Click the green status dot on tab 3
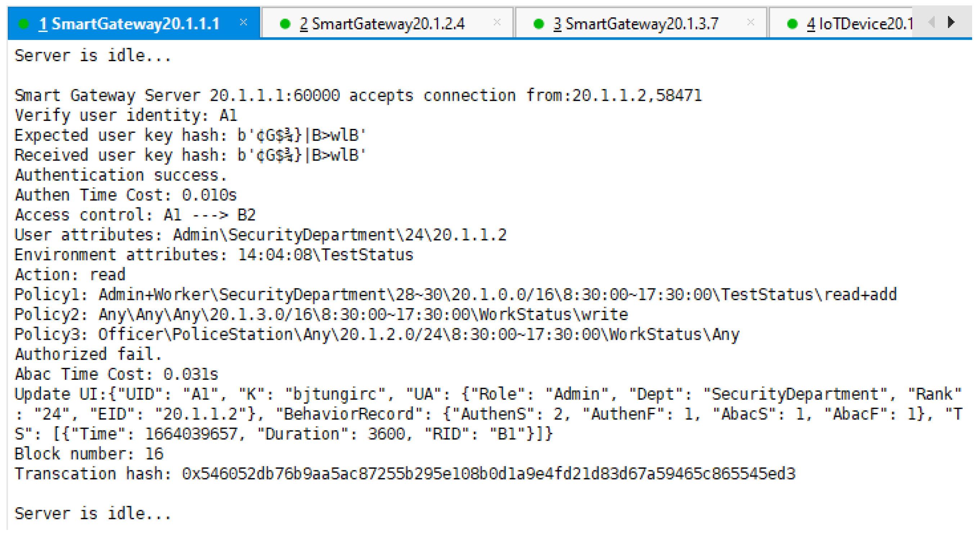This screenshot has width=980, height=540. [538, 24]
